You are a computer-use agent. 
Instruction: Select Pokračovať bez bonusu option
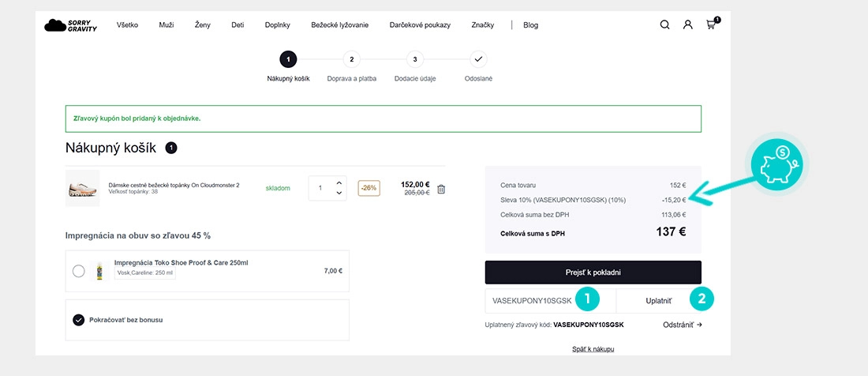[79, 319]
